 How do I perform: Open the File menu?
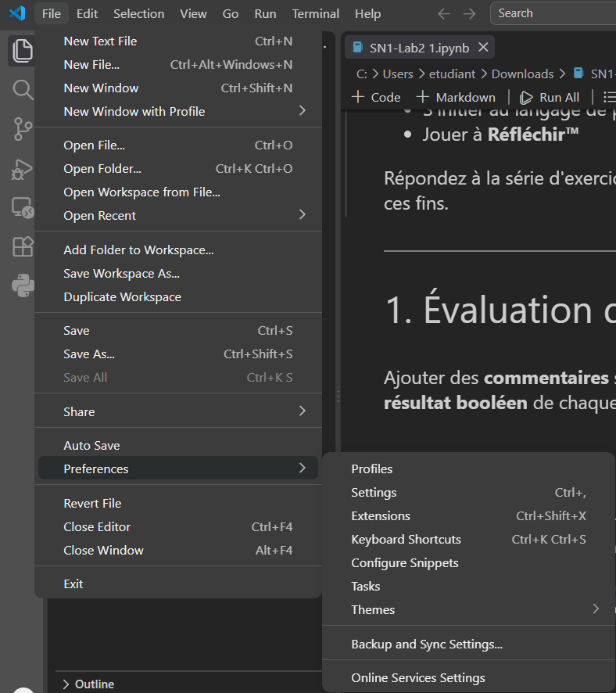52,14
